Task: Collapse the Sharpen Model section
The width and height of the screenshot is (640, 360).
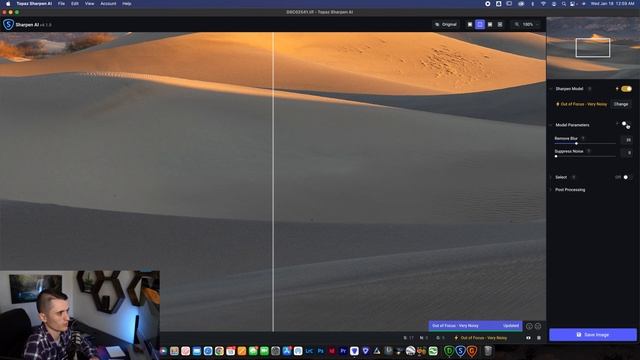Action: coord(551,89)
